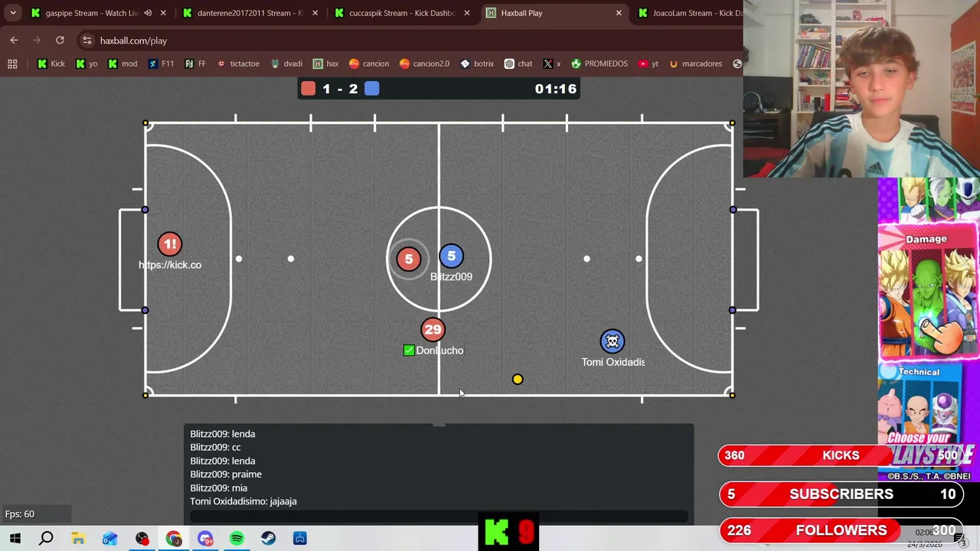Go back with the browser back arrow
Viewport: 980px width, 551px height.
14,41
